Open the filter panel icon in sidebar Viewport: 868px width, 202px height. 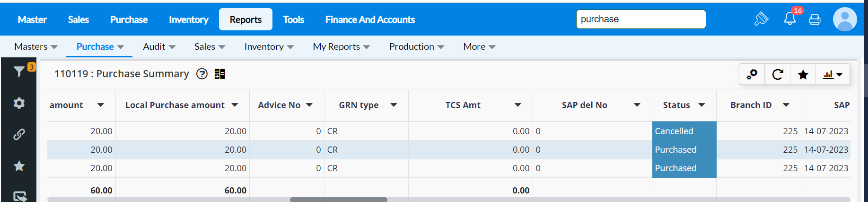(19, 72)
